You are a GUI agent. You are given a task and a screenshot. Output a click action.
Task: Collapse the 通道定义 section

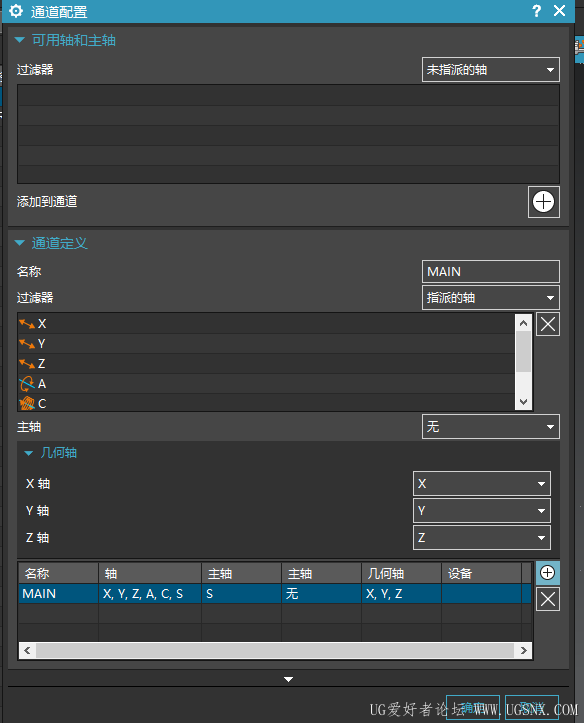pos(19,243)
